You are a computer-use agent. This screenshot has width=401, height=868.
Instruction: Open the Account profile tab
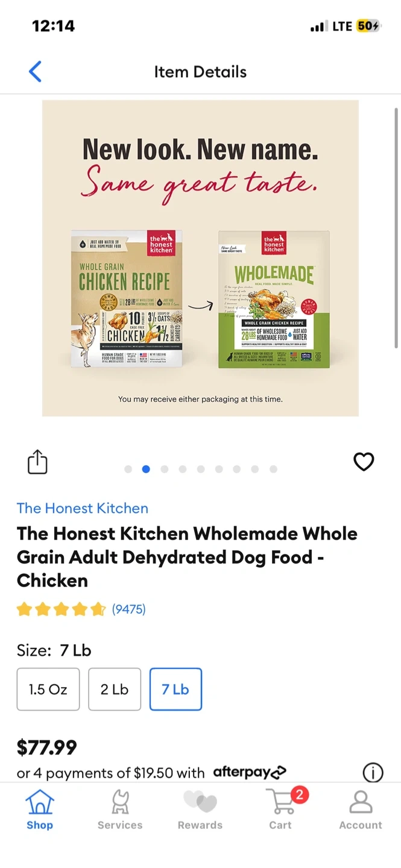(x=361, y=810)
